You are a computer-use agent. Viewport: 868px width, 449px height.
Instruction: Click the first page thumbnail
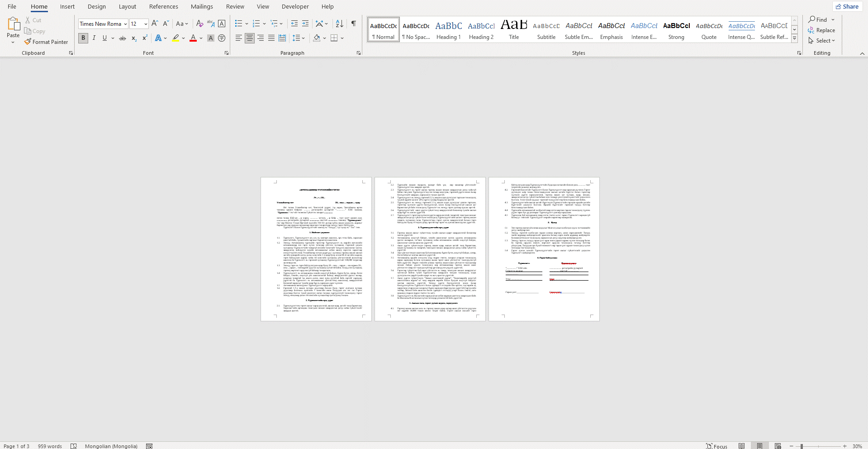point(316,249)
